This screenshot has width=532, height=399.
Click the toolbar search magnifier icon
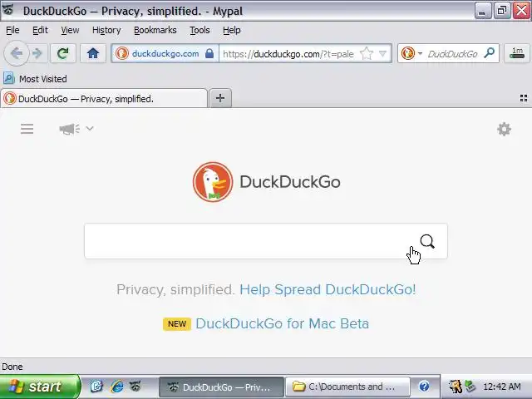(x=490, y=53)
